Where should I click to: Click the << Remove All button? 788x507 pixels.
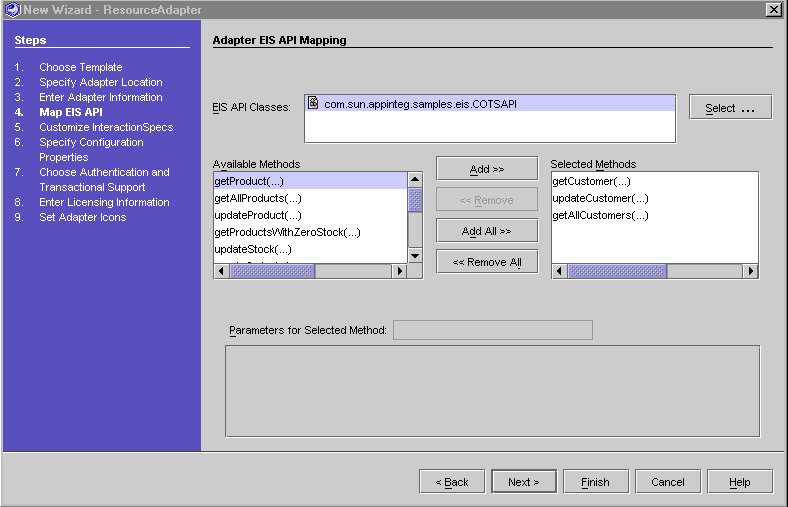(x=486, y=262)
